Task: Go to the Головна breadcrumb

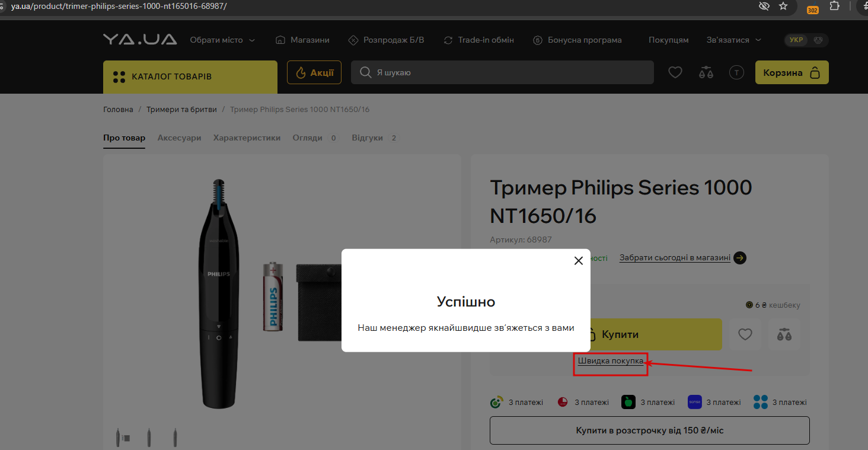Action: pyautogui.click(x=118, y=110)
